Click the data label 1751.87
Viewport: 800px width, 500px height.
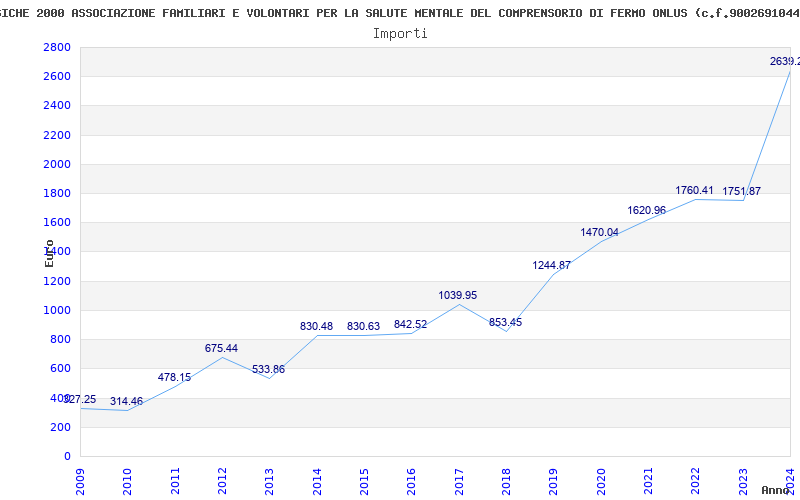(x=741, y=192)
